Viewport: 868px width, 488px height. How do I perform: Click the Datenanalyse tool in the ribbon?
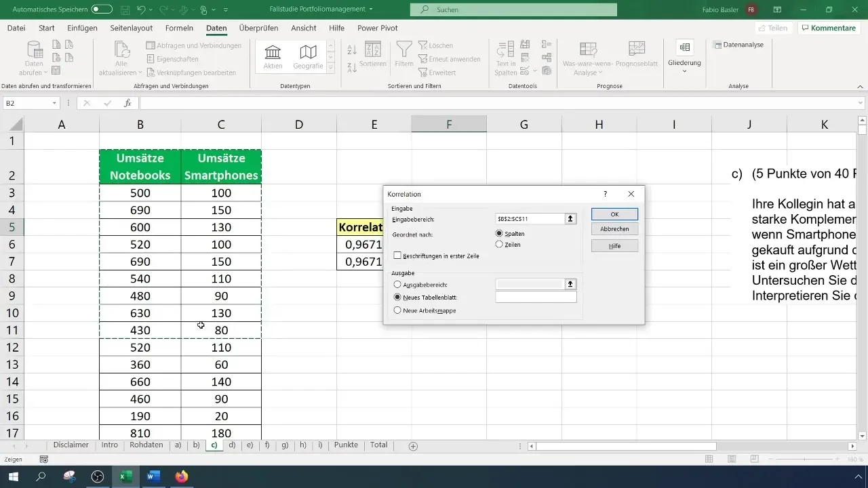coord(738,45)
